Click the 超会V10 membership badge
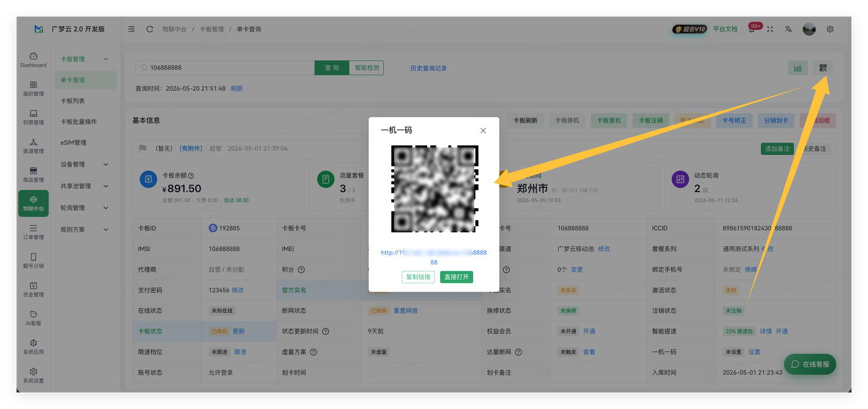 689,29
